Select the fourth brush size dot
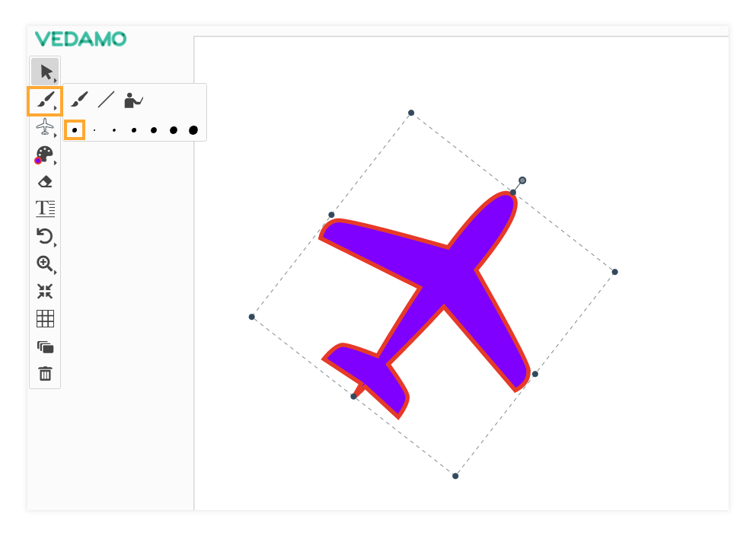The height and width of the screenshot is (536, 756). tap(154, 130)
